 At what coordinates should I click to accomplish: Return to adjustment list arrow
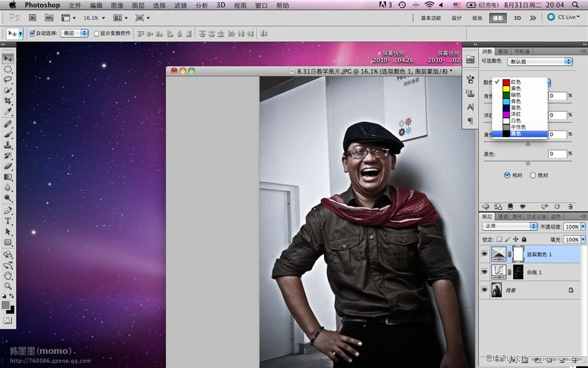coord(486,206)
